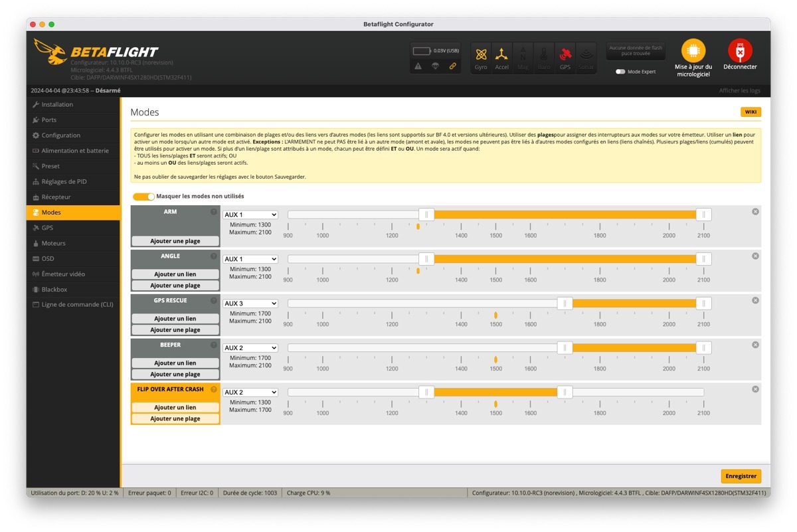Viewport: 797px width, 532px height.
Task: Click Enregistrer button
Action: tap(741, 476)
